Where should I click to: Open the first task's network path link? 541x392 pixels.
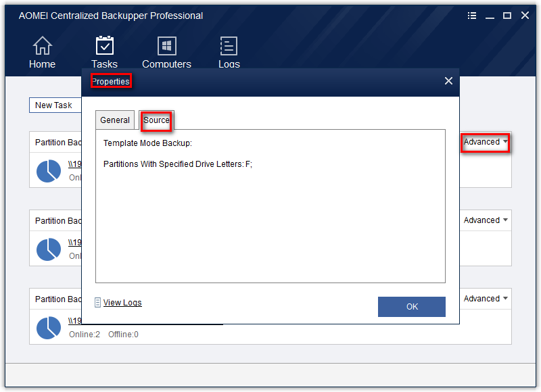click(75, 164)
